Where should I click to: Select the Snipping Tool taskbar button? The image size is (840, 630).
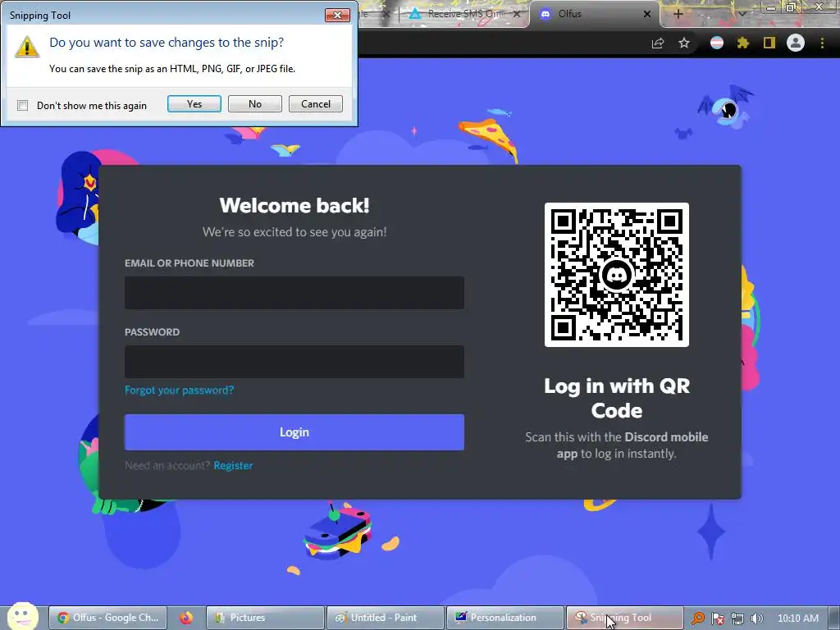point(625,618)
